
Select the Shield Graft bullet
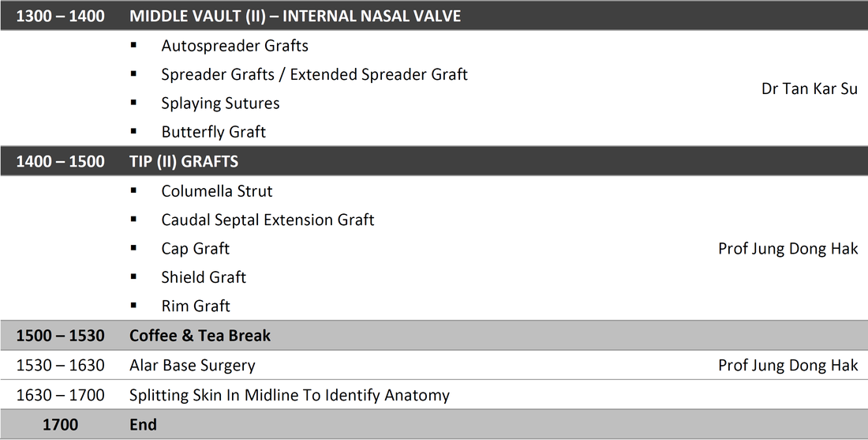pyautogui.click(x=203, y=277)
